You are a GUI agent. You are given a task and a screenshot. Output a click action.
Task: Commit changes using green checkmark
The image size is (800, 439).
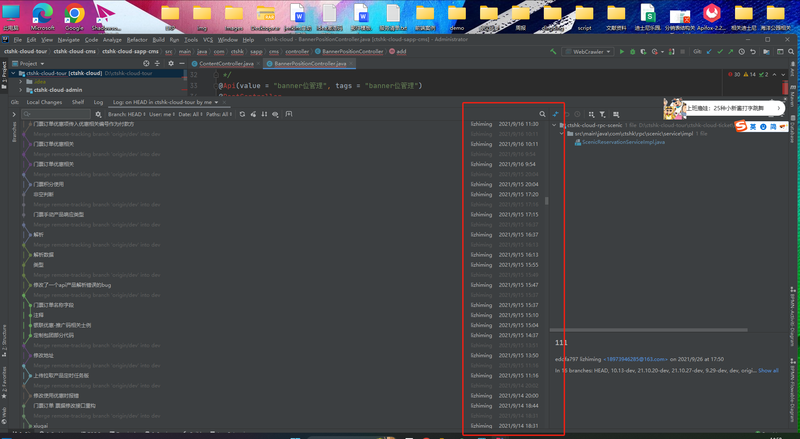tap(720, 52)
